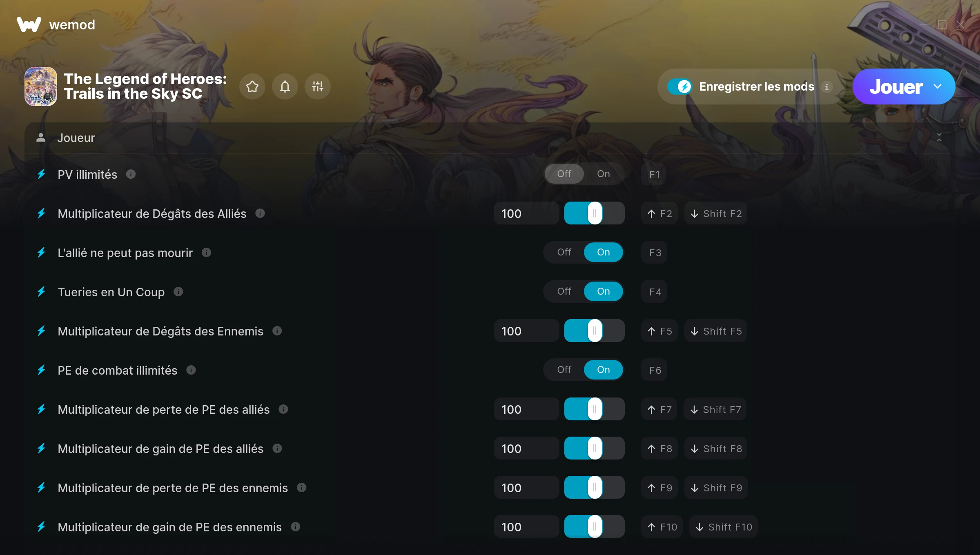This screenshot has width=980, height=555.
Task: Turn Off L'allié ne peut pas mourir
Action: coord(564,252)
